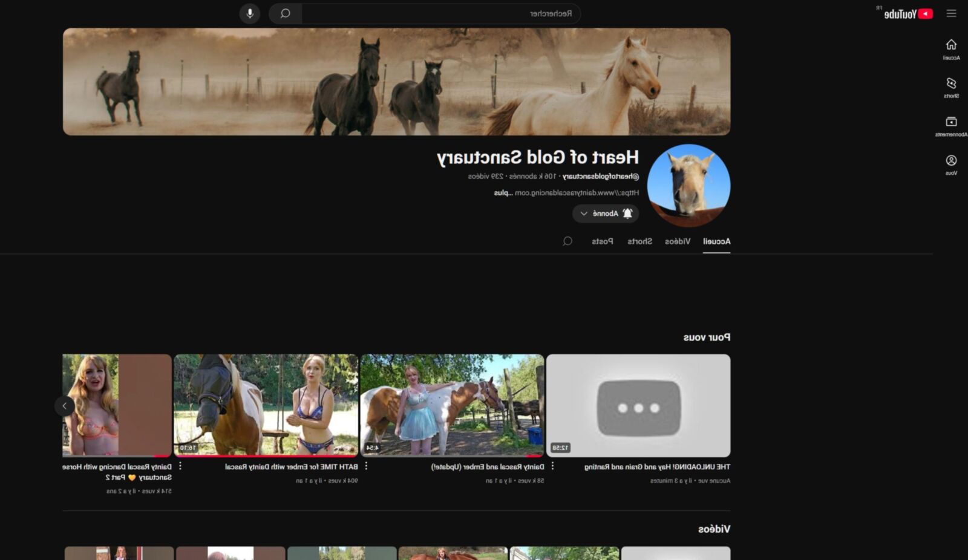Open Shorts in the sidebar
968x560 pixels.
[951, 88]
